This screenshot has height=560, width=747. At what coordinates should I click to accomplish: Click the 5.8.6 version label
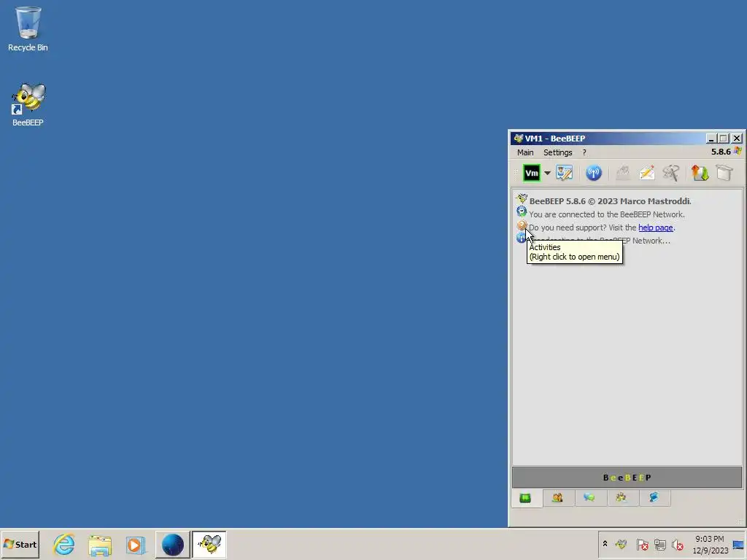tap(721, 152)
